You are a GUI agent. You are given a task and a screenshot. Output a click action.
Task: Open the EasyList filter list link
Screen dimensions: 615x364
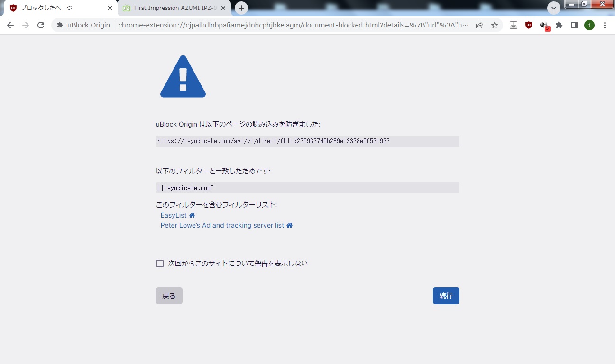point(173,215)
